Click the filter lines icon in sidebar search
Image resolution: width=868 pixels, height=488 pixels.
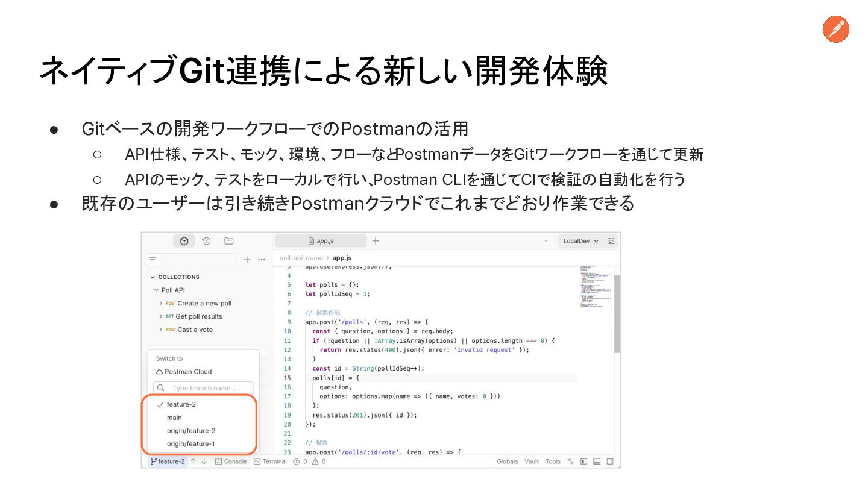(x=153, y=260)
